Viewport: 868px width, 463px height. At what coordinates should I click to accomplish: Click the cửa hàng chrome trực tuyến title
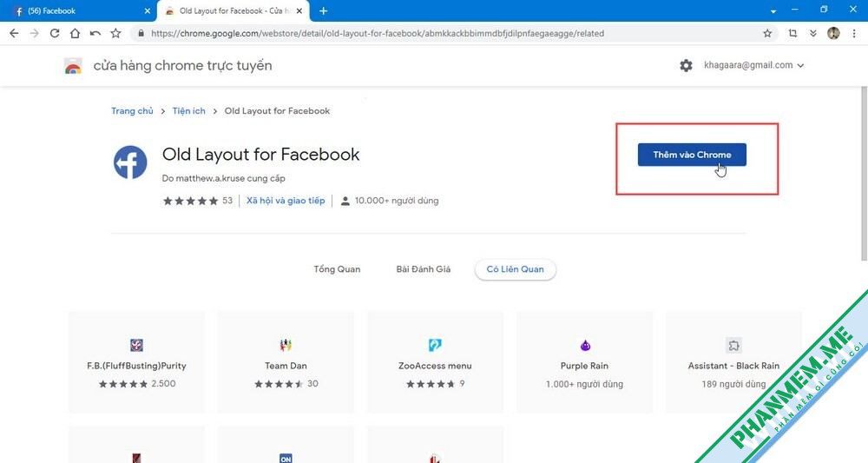click(x=182, y=65)
